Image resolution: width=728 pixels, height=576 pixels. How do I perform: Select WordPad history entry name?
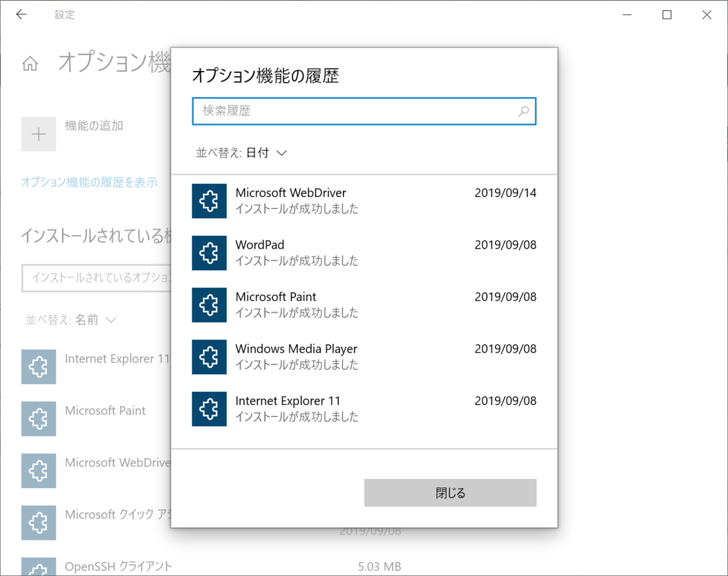pyautogui.click(x=260, y=245)
